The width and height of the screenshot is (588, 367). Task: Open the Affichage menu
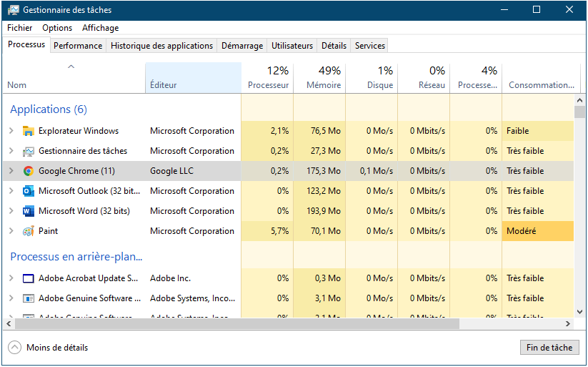click(x=101, y=28)
